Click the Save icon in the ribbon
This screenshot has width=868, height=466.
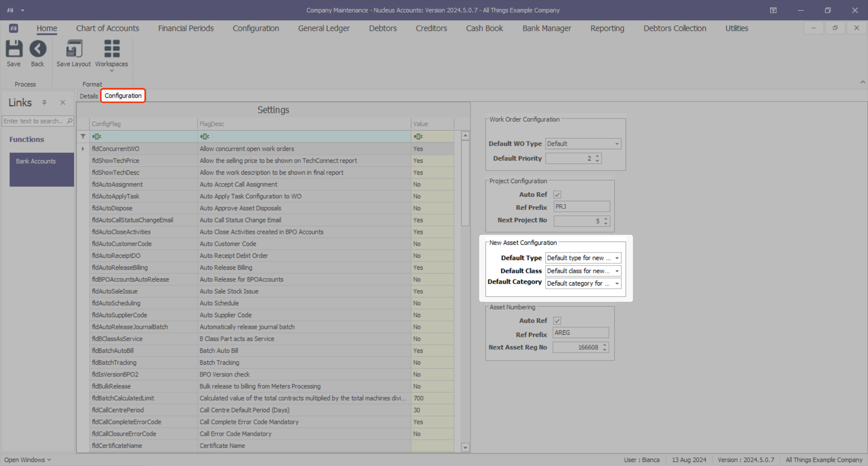coord(14,49)
